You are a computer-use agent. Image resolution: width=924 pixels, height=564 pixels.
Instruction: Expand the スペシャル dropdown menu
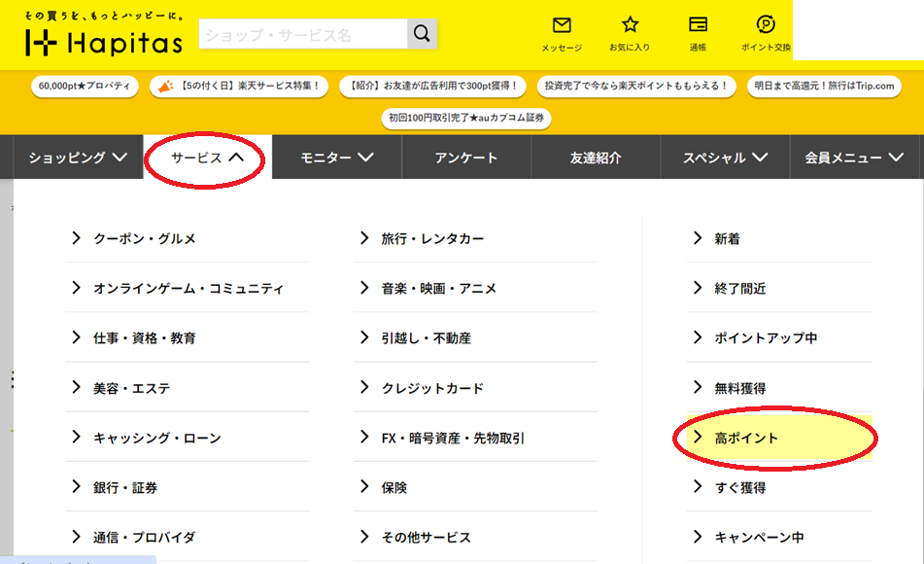point(725,158)
